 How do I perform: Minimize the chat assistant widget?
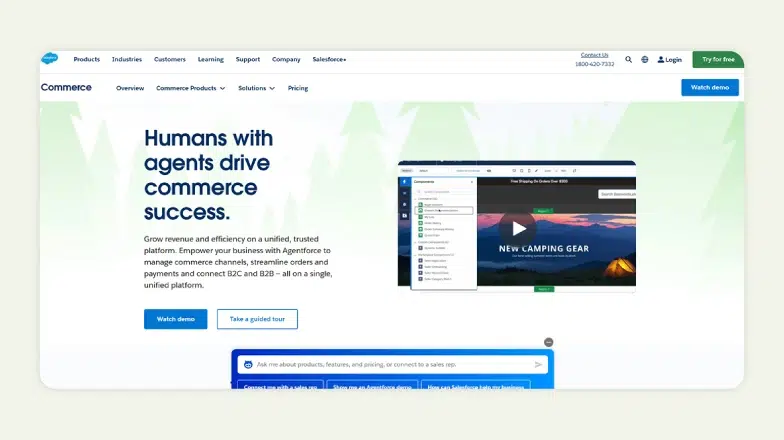548,342
